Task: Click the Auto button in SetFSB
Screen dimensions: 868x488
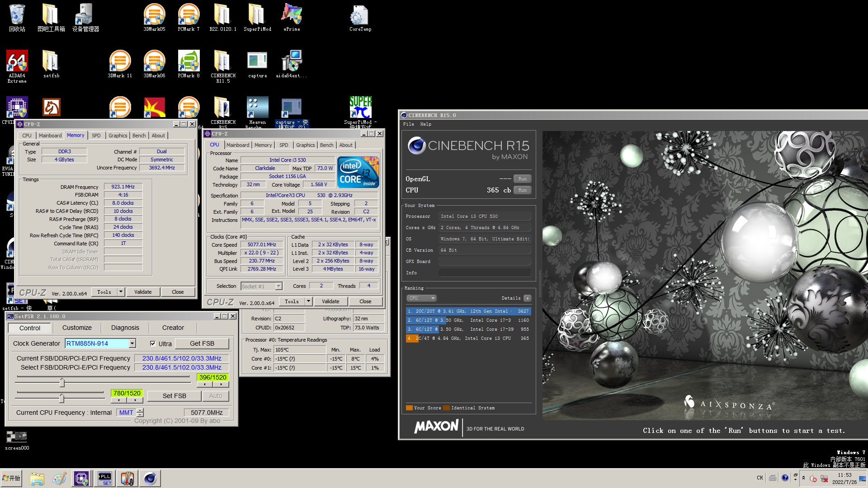Action: coord(216,396)
